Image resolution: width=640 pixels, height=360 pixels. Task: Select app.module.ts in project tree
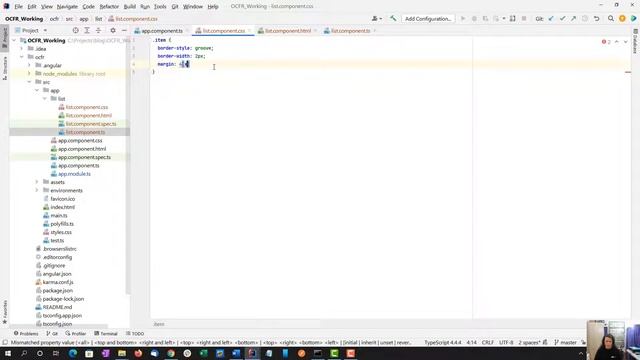coord(74,174)
